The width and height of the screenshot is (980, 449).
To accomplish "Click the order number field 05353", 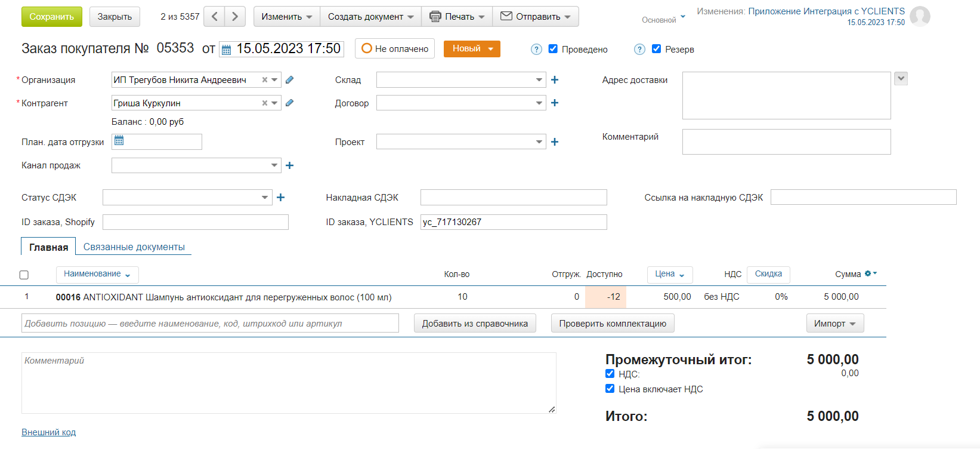I will coord(175,48).
